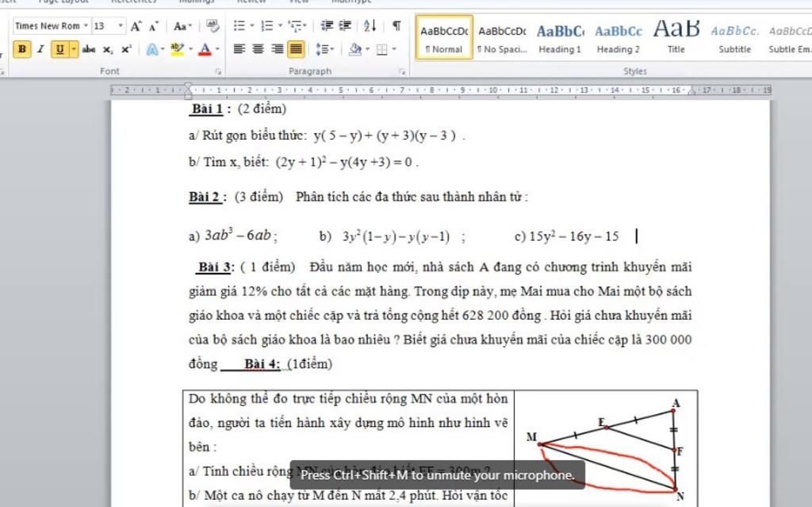Toggle Strikethrough formatting

point(89,49)
